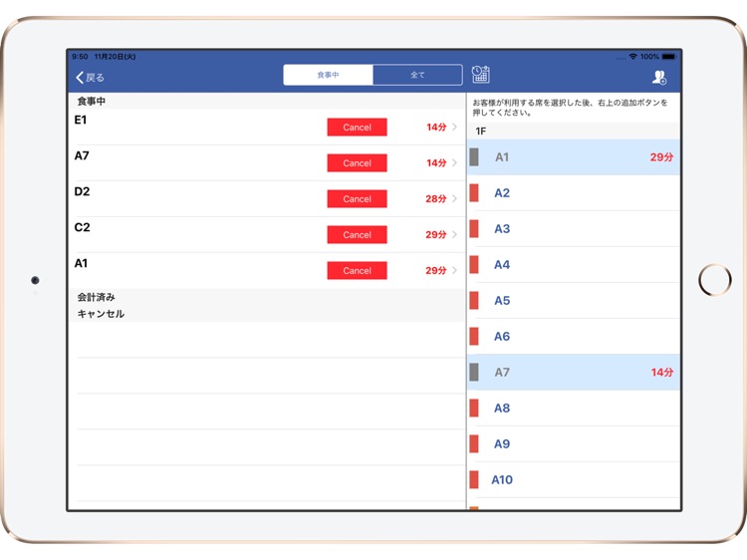Cancel the A1 table order

point(357,270)
